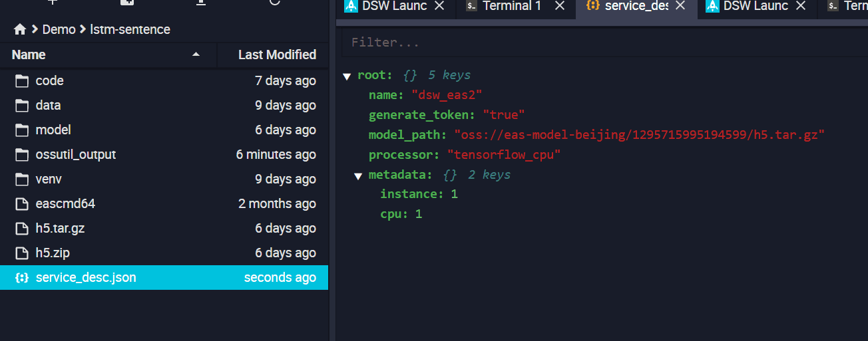Click the rocket icon on the leftmost DSW Launcher tab
The width and height of the screenshot is (868, 341).
tap(351, 6)
